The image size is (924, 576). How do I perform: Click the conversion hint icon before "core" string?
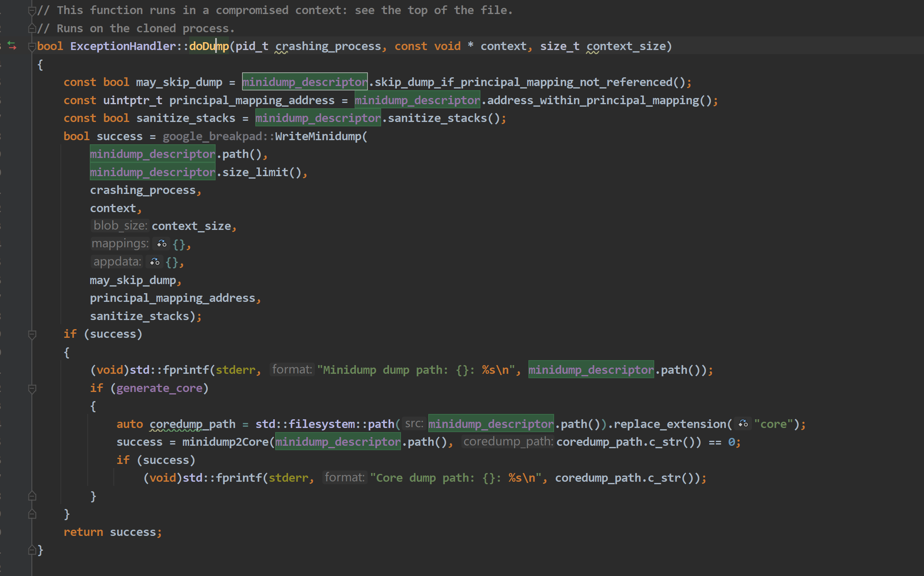tap(743, 424)
